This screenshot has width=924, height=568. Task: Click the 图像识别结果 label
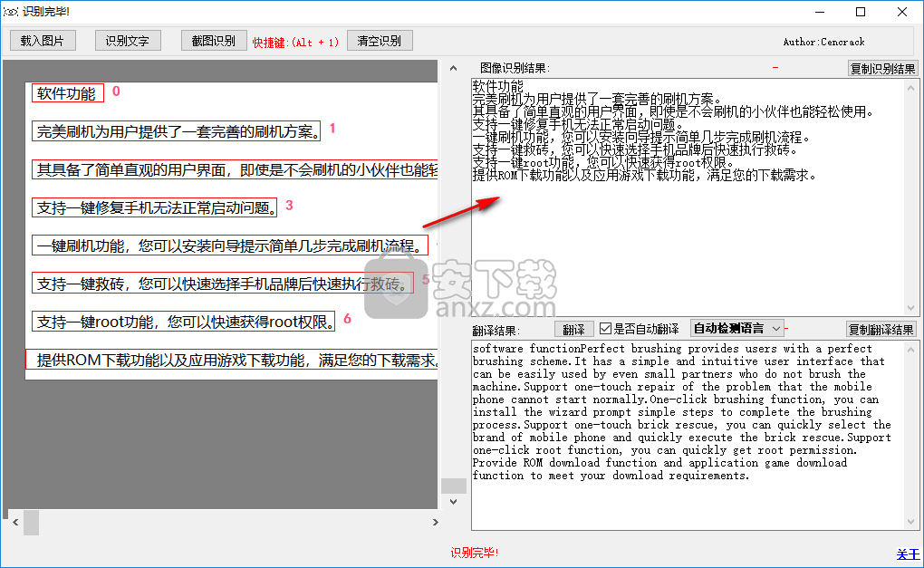515,68
